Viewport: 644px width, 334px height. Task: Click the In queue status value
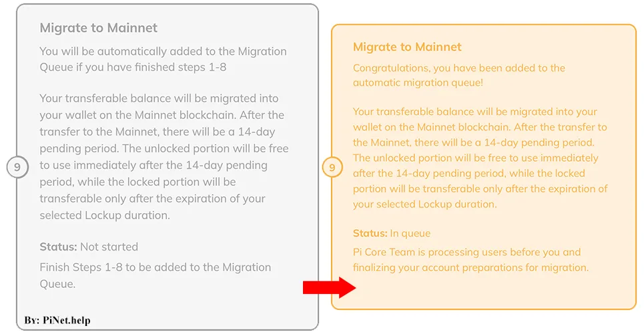coord(410,233)
